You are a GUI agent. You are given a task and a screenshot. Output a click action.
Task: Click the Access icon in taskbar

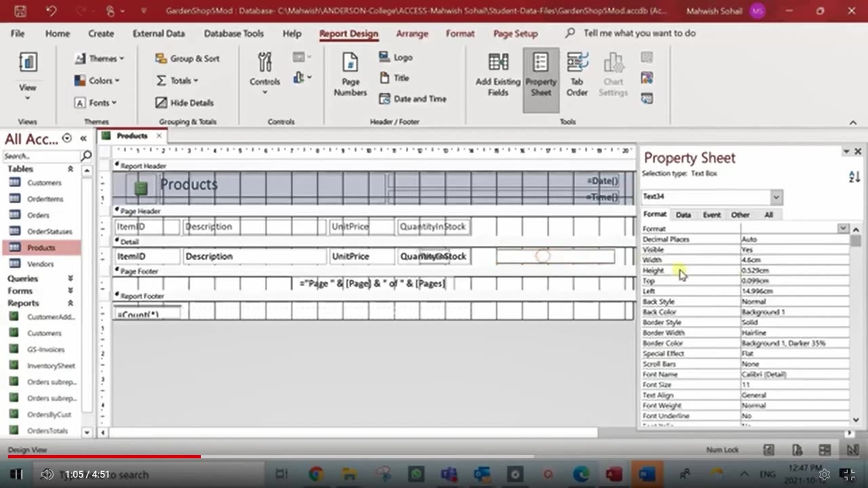(614, 474)
